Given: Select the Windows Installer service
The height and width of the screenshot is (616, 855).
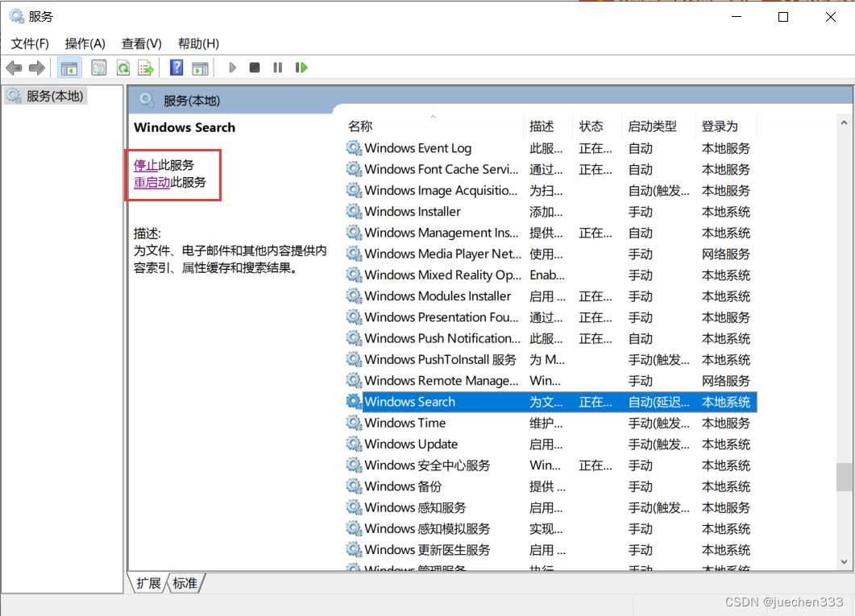Looking at the screenshot, I should point(550,211).
